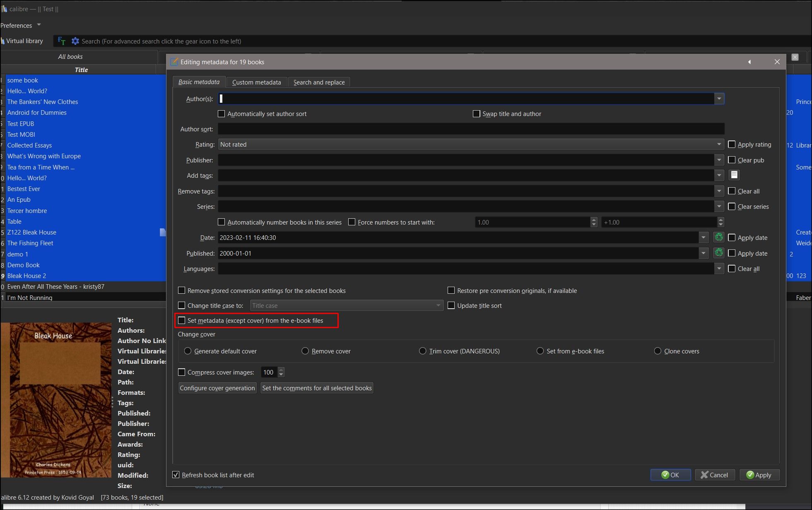
Task: Increase the Compress cover images value
Action: 281,370
